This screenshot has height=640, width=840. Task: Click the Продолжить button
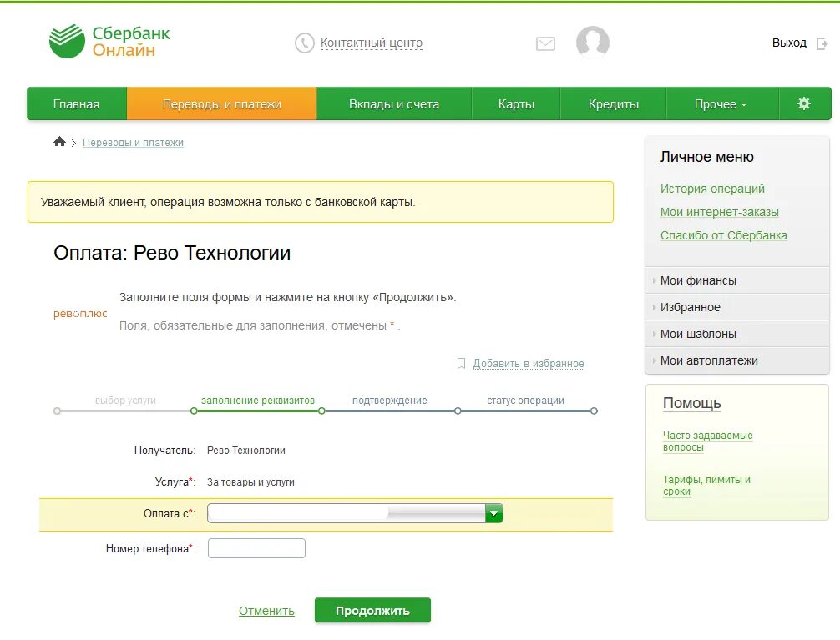tap(372, 611)
